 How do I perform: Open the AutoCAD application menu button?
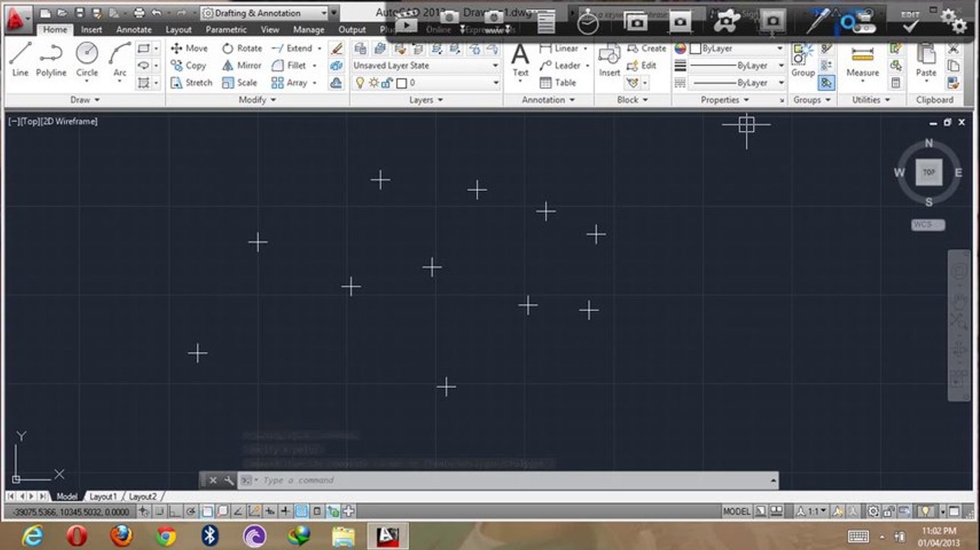point(18,18)
